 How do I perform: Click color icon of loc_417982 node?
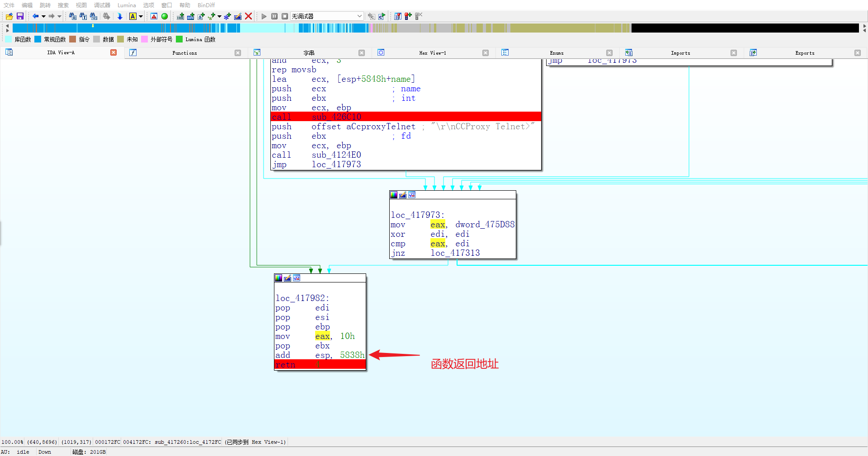(278, 278)
